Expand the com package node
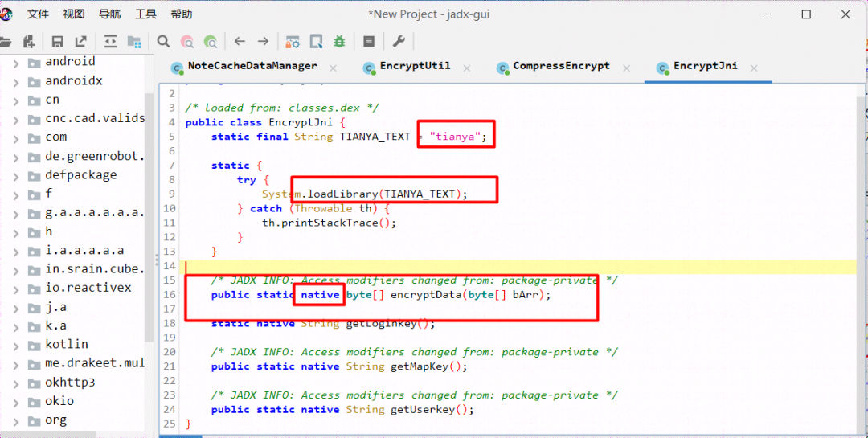Image resolution: width=868 pixels, height=438 pixels. pos(15,138)
